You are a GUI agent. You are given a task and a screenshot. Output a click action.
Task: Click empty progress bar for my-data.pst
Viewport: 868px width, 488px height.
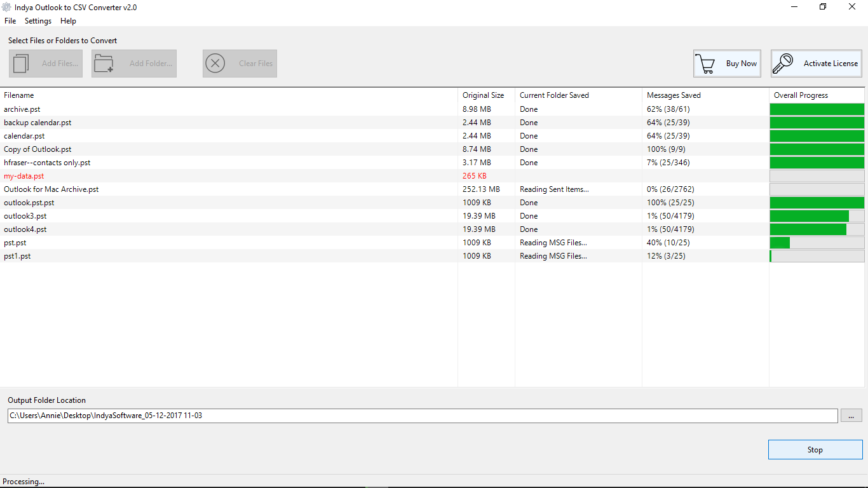(817, 176)
